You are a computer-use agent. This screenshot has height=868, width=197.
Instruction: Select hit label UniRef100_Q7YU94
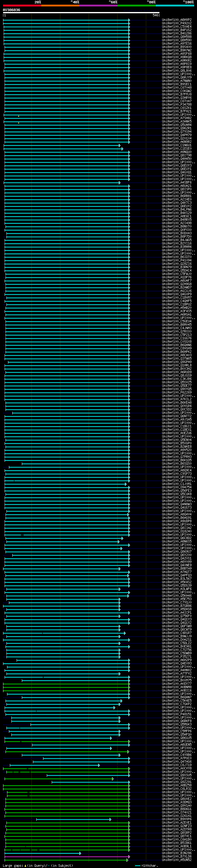[177, 132]
